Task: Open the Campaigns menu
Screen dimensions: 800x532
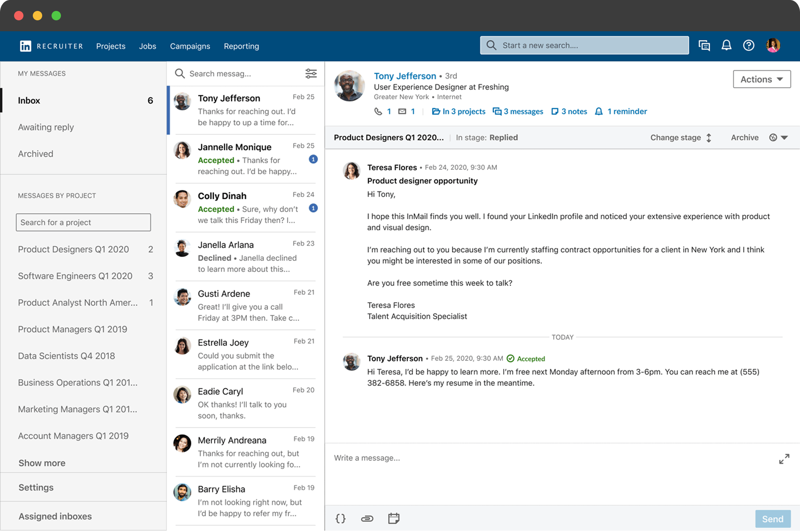Action: tap(190, 46)
